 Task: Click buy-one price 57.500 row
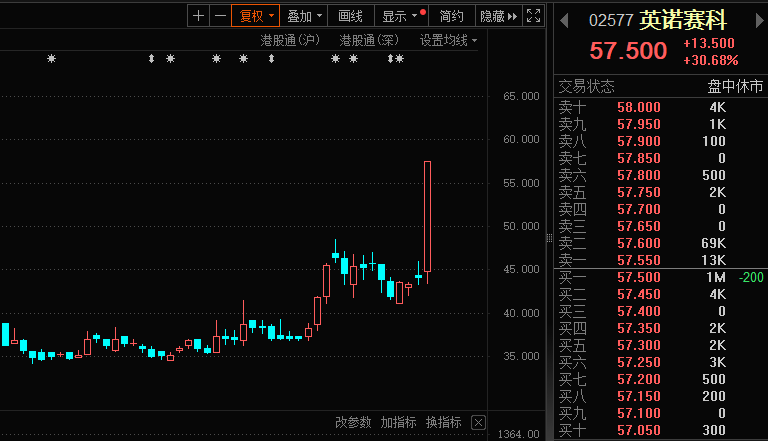click(661, 277)
